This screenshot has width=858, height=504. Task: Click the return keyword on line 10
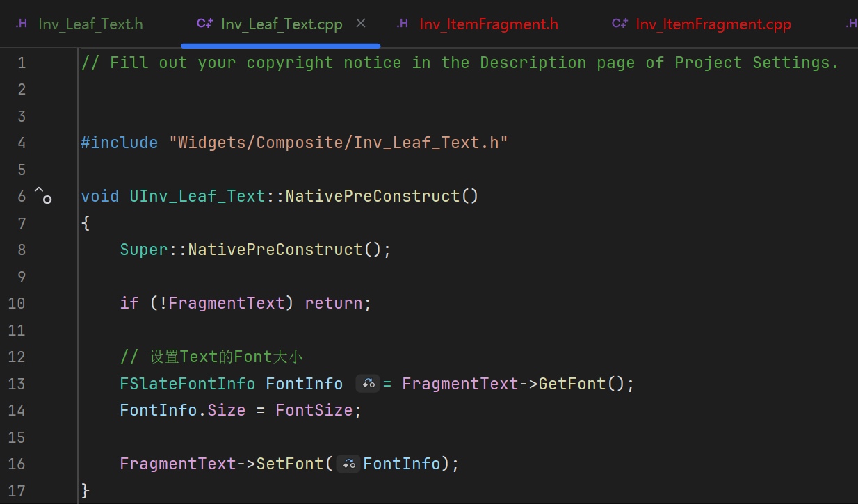click(334, 303)
